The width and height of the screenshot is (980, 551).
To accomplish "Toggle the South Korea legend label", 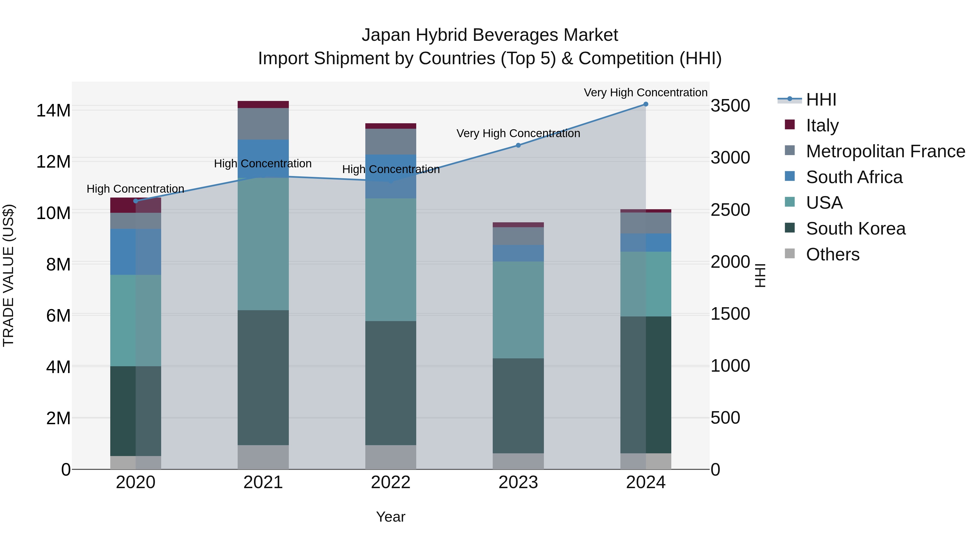I will (856, 229).
